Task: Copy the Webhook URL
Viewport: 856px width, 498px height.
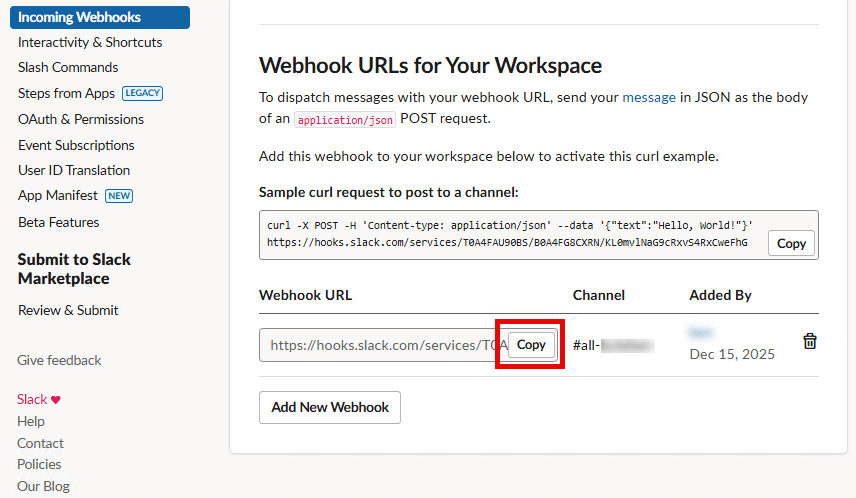Action: click(531, 345)
